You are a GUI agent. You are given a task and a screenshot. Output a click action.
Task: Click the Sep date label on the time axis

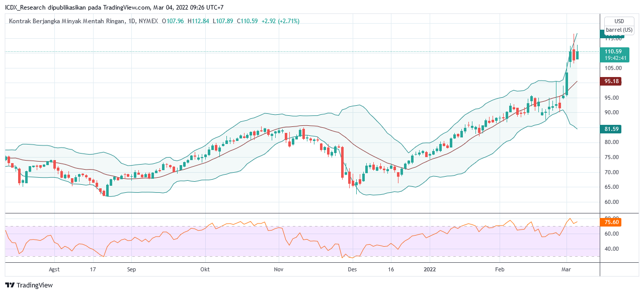coord(131,269)
